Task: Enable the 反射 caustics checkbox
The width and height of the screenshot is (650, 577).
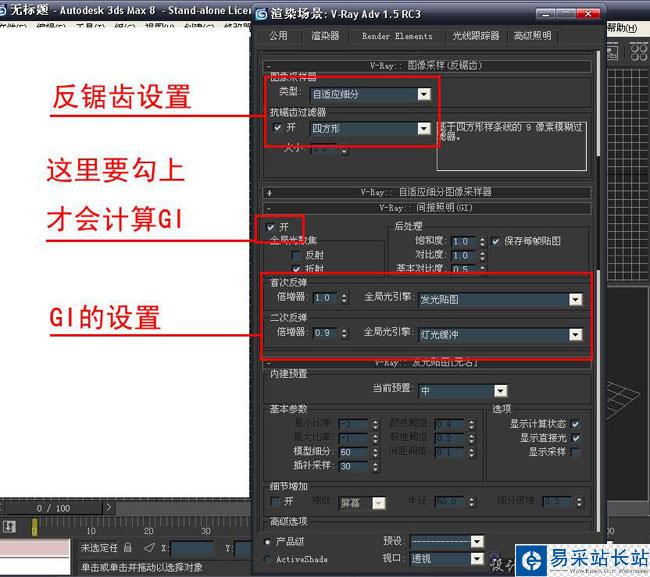Action: coord(296,255)
